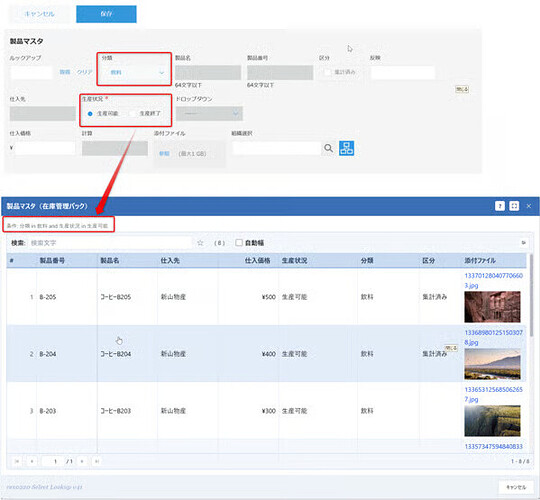
Task: Click the クリア link next to ルックアップ
Action: (84, 72)
